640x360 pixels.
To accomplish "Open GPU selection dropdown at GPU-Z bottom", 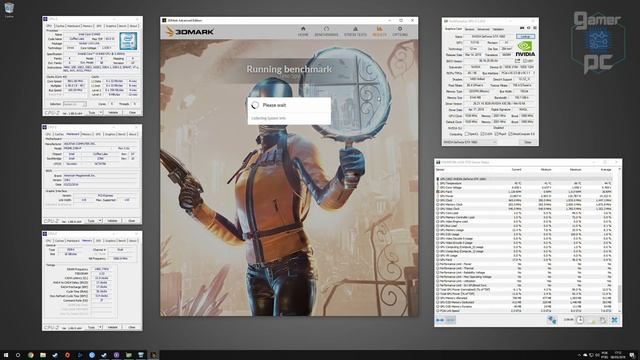I will [470, 142].
